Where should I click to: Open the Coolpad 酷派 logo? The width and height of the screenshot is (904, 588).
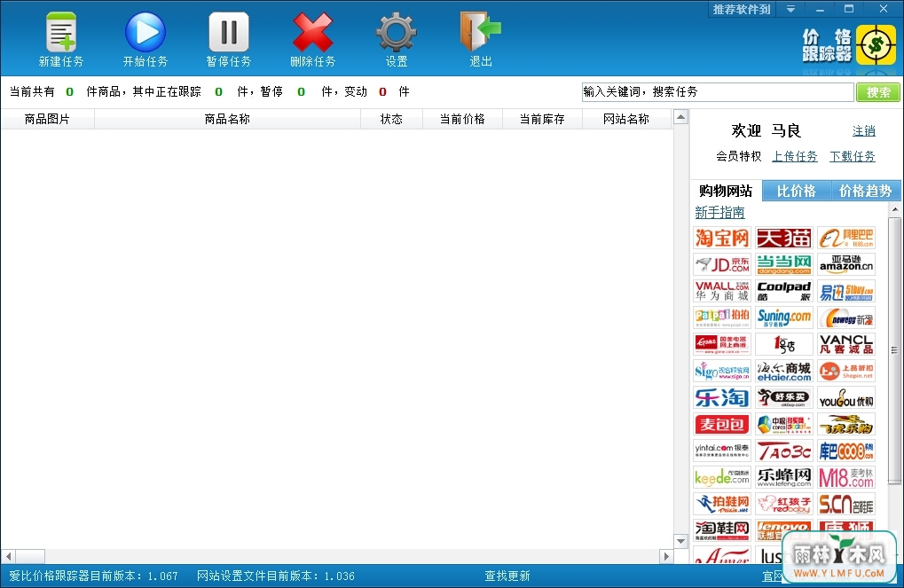(x=784, y=291)
